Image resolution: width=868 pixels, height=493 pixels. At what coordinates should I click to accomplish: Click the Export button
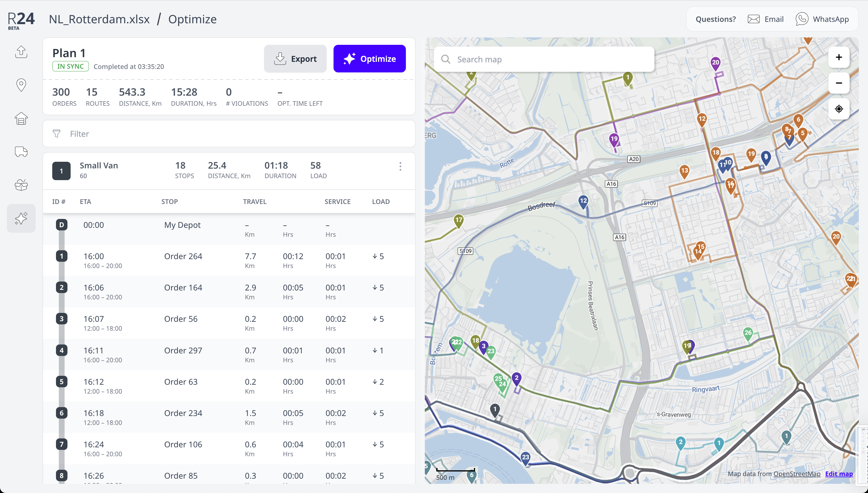click(295, 59)
